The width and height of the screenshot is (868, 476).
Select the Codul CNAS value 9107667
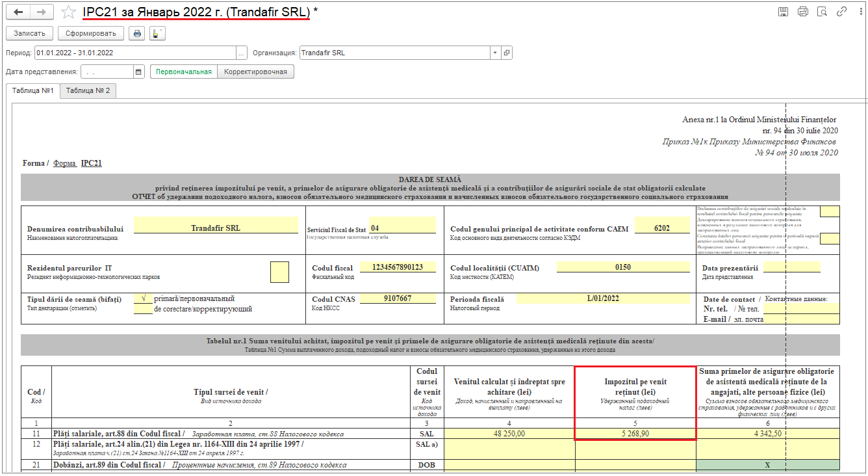click(x=396, y=298)
